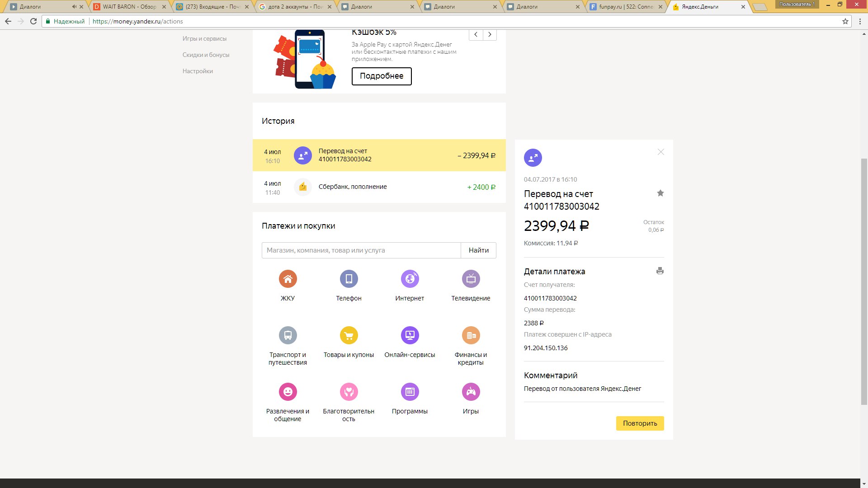
Task: Switch to the дота 2 аккаунты tab
Action: (294, 7)
